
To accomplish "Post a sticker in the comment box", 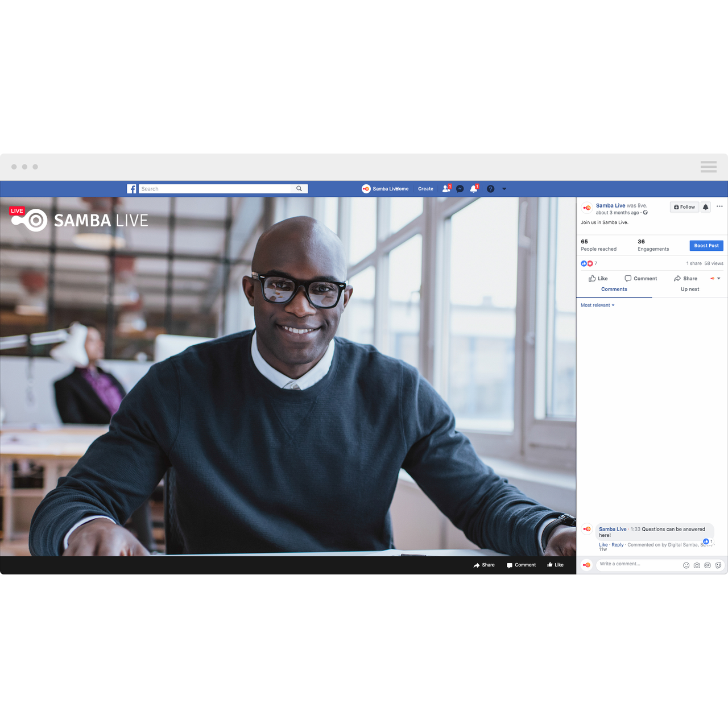I will coord(718,565).
